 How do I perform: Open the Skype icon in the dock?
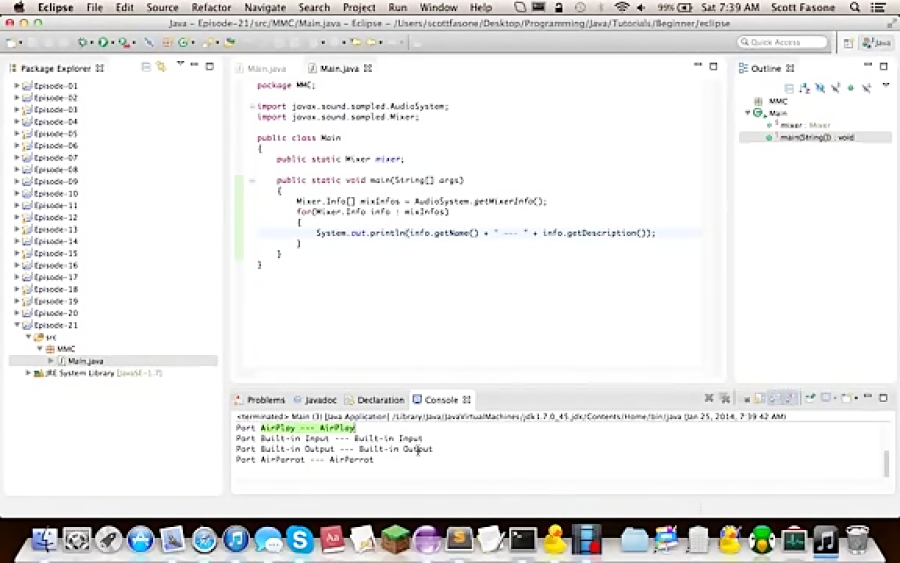point(299,540)
